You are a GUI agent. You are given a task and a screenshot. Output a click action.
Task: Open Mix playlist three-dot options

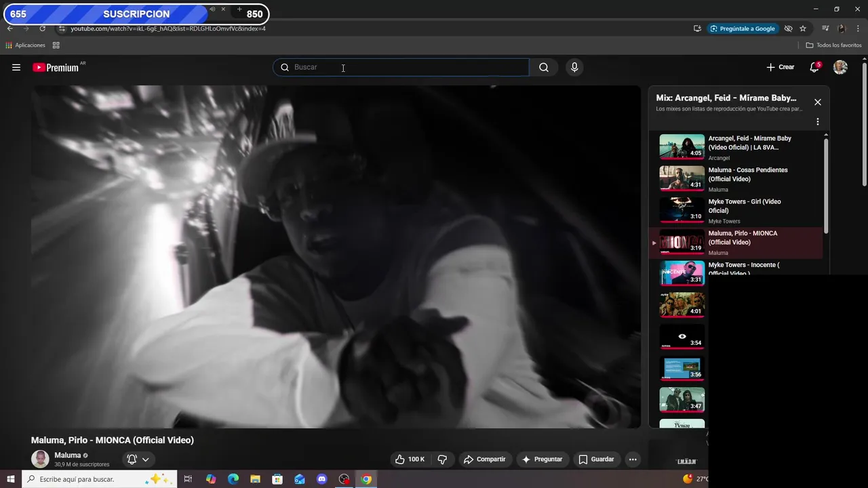pos(818,122)
